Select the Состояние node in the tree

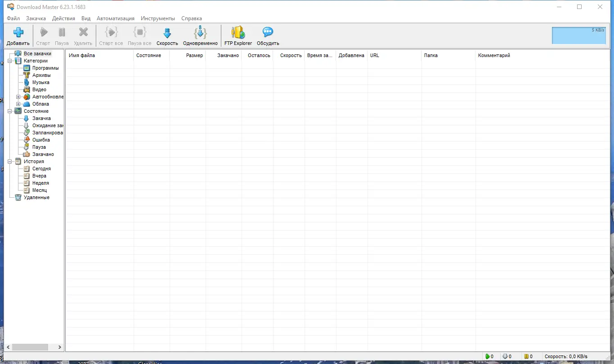click(36, 111)
